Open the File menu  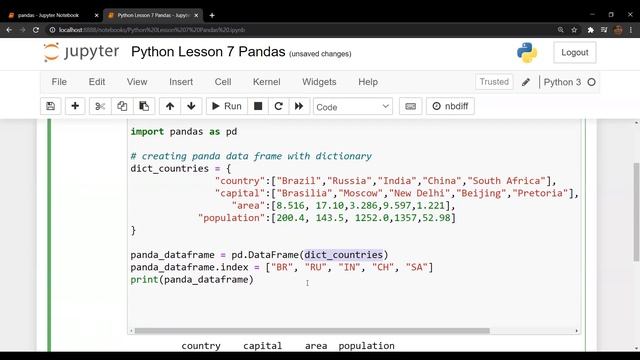[x=59, y=82]
